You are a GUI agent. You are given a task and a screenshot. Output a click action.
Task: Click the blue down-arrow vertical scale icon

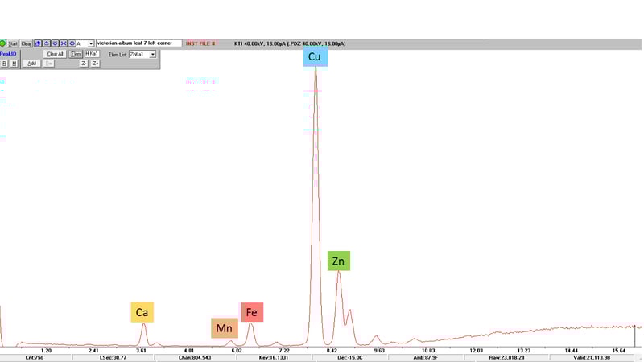55,43
